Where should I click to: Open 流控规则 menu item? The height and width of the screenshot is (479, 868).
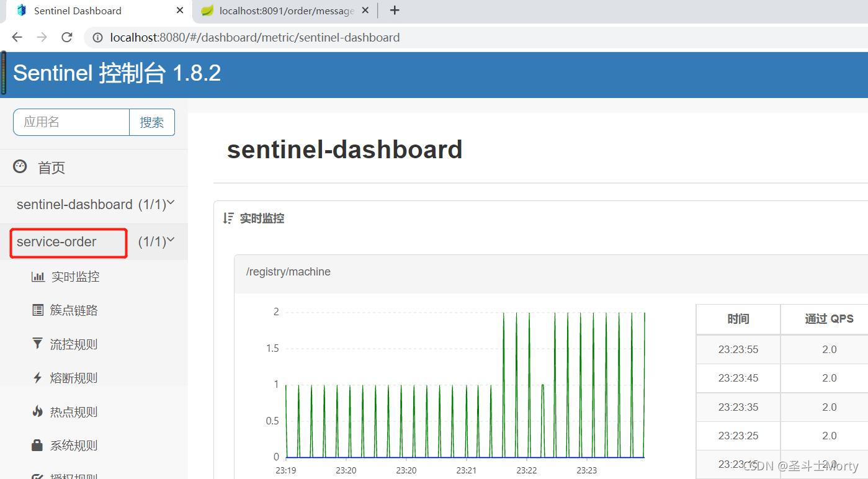74,344
